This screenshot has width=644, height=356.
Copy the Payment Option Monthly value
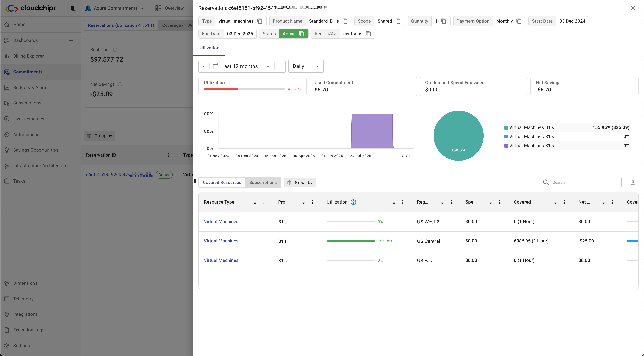pos(519,21)
